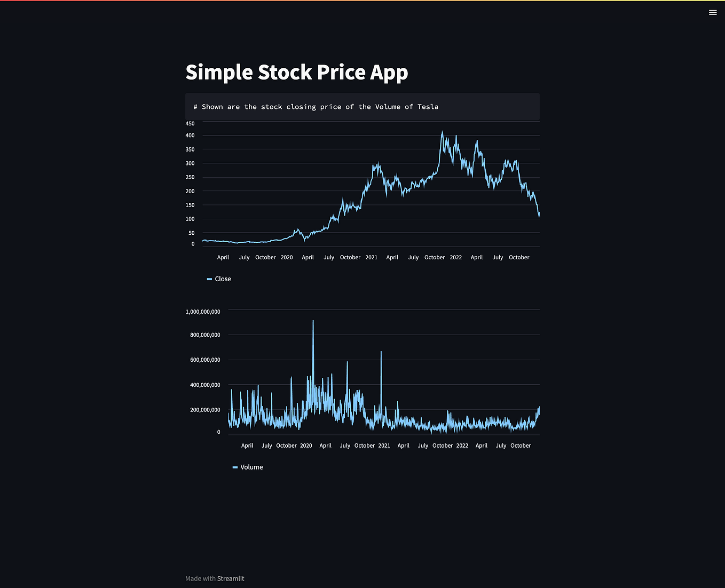Click the 450 value on the price chart y-axis
Image resolution: width=725 pixels, height=588 pixels.
pos(190,123)
